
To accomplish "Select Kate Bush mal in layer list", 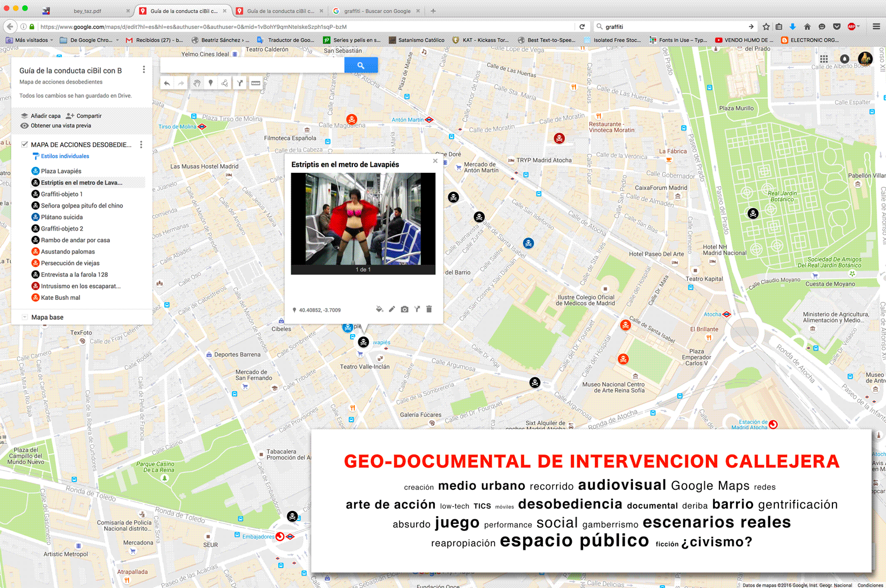I will point(60,298).
